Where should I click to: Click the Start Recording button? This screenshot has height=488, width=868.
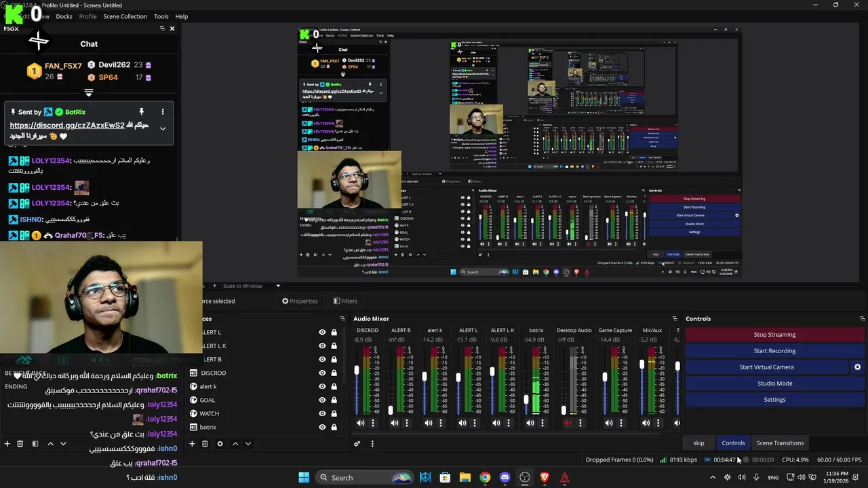[774, 351]
